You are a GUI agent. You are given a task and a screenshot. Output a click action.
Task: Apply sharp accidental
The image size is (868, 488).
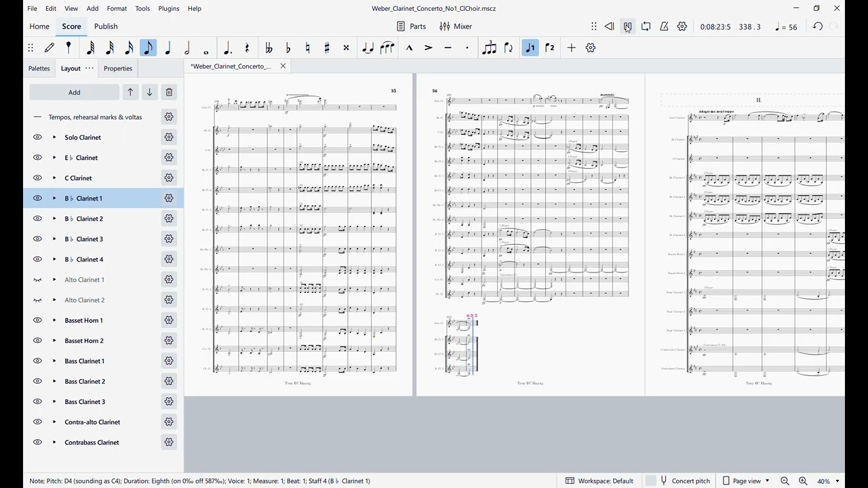tap(327, 47)
